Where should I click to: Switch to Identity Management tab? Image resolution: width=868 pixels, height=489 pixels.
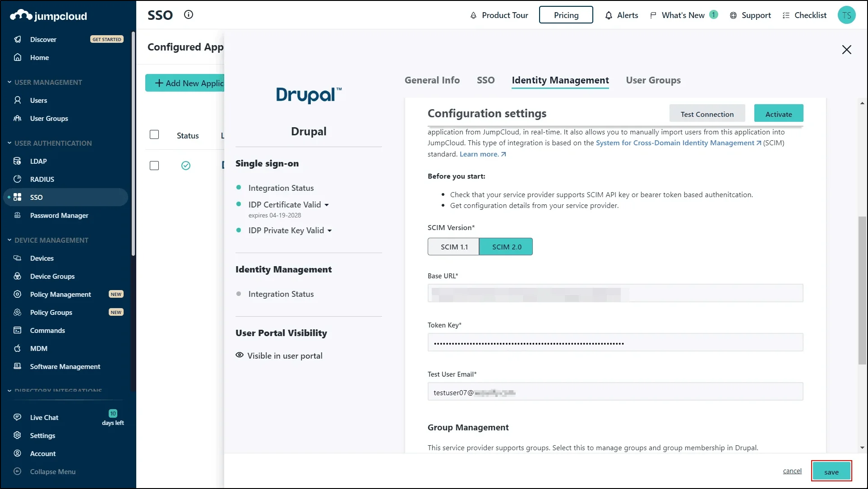click(x=560, y=80)
